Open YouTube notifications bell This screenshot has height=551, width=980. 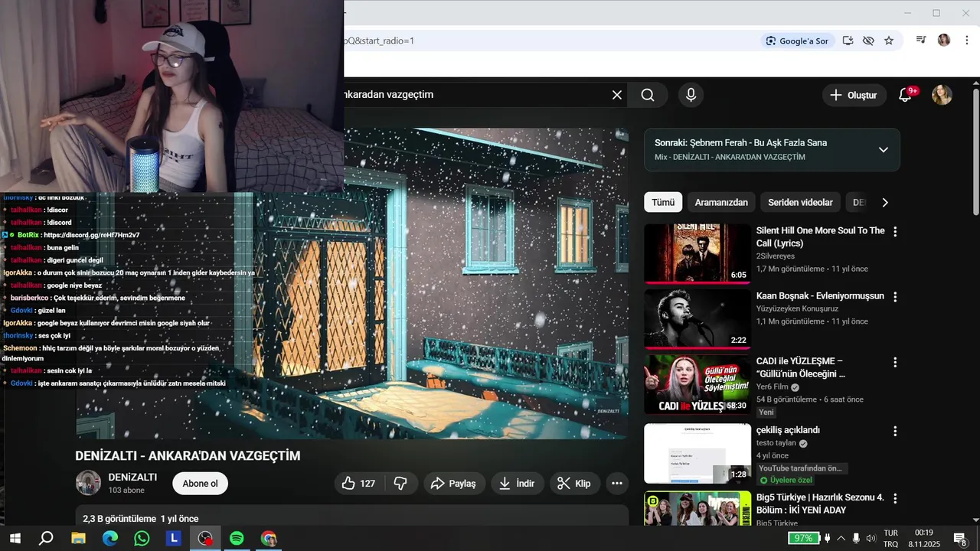(x=906, y=95)
